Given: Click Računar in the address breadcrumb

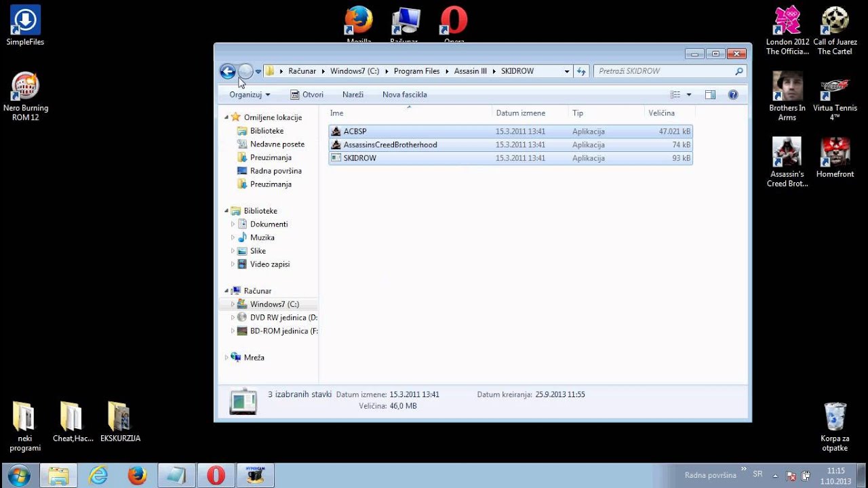Looking at the screenshot, I should 302,71.
